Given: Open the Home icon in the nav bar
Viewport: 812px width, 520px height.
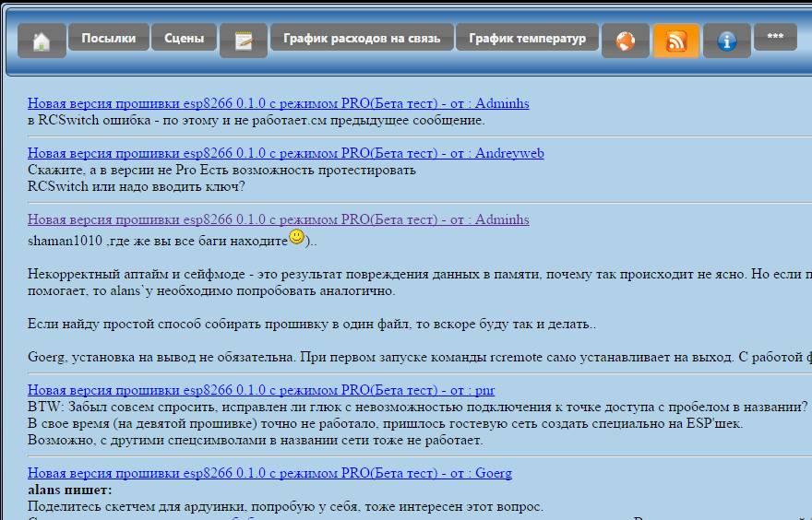Looking at the screenshot, I should pyautogui.click(x=42, y=41).
